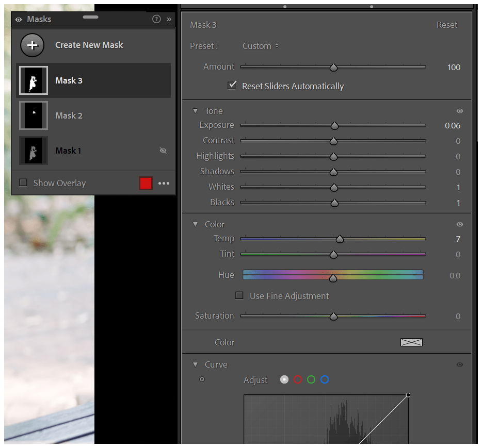Open the Preset Custom dropdown
Screen dimensions: 482x448
pyautogui.click(x=261, y=46)
